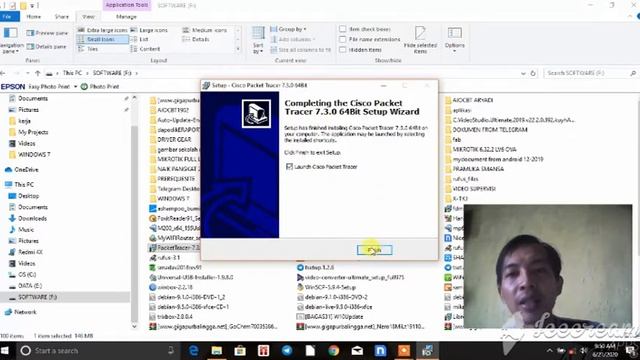Toggle the Details pane button
Image resolution: width=640 pixels, height=360 pixels.
click(x=47, y=47)
